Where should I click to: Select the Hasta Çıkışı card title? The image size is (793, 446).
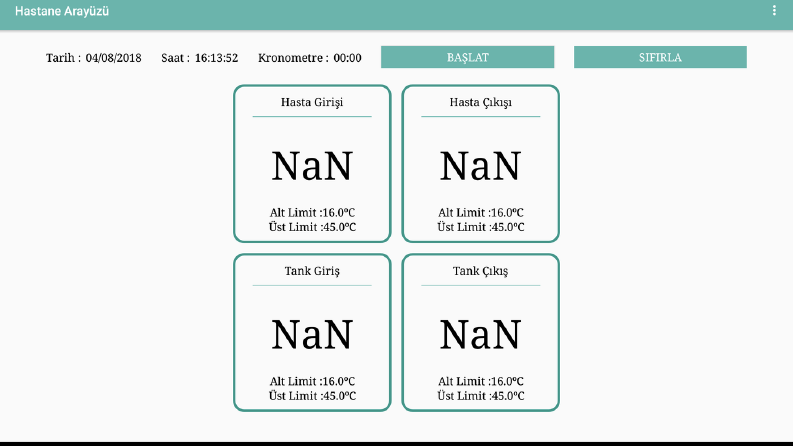[x=480, y=102]
